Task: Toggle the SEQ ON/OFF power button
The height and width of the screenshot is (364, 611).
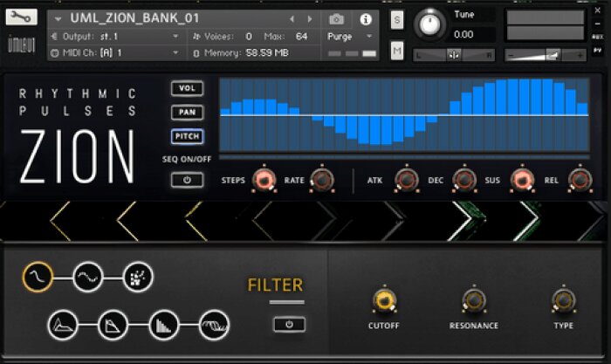Action: 187,180
